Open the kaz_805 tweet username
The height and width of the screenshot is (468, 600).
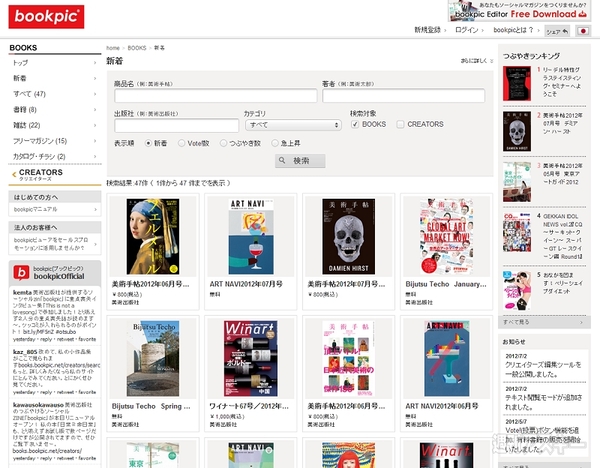pos(25,352)
